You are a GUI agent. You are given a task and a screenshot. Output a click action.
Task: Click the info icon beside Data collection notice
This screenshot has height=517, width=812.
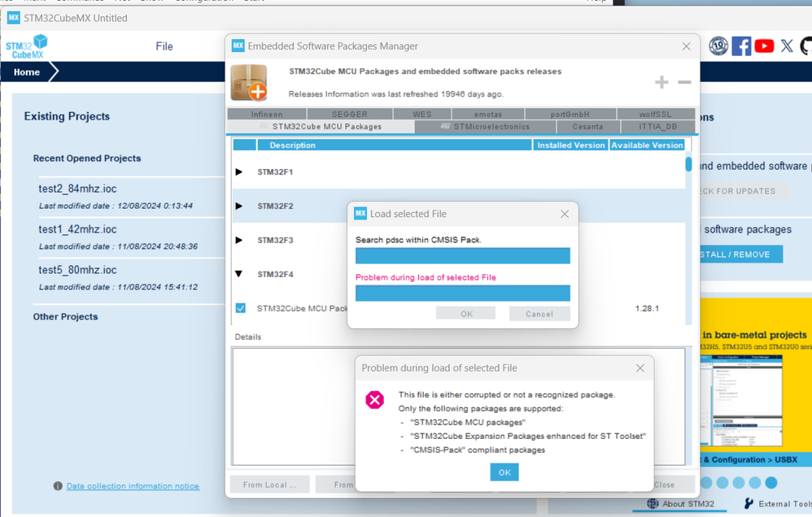[x=58, y=486]
